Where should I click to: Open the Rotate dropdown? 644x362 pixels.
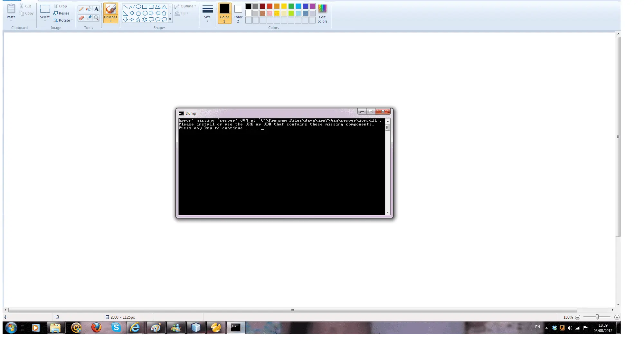(x=63, y=20)
